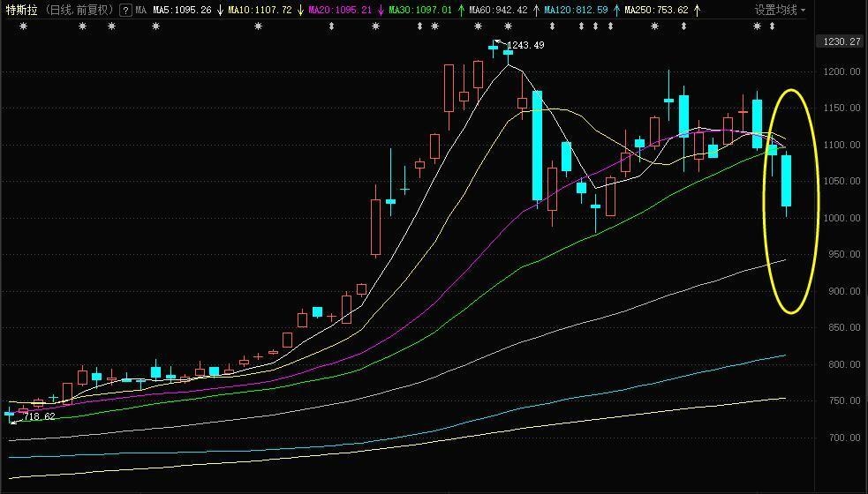The height and width of the screenshot is (494, 868).
Task: Click the cyan up arrow after MA120
Action: [615, 11]
